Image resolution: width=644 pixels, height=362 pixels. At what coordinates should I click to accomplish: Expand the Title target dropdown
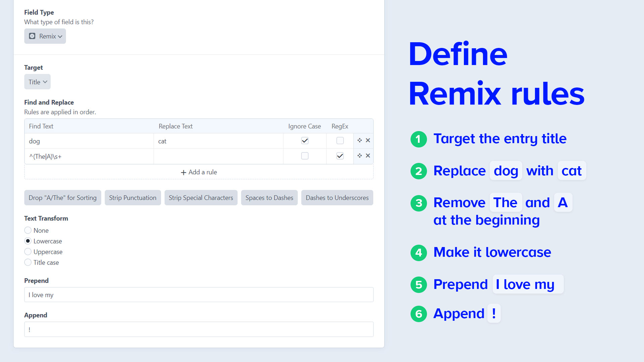(x=37, y=82)
